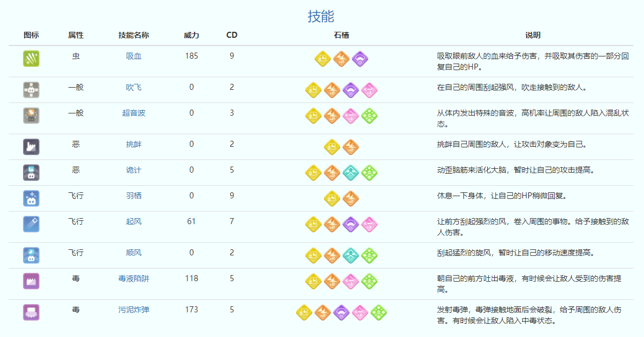Click the 超音波 skill icon
Image resolution: width=644 pixels, height=337 pixels.
pyautogui.click(x=31, y=116)
